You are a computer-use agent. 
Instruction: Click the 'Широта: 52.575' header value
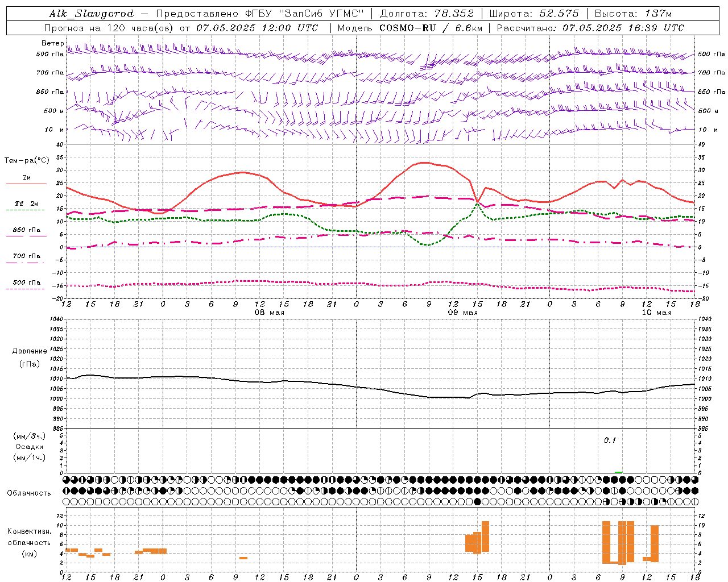[534, 14]
